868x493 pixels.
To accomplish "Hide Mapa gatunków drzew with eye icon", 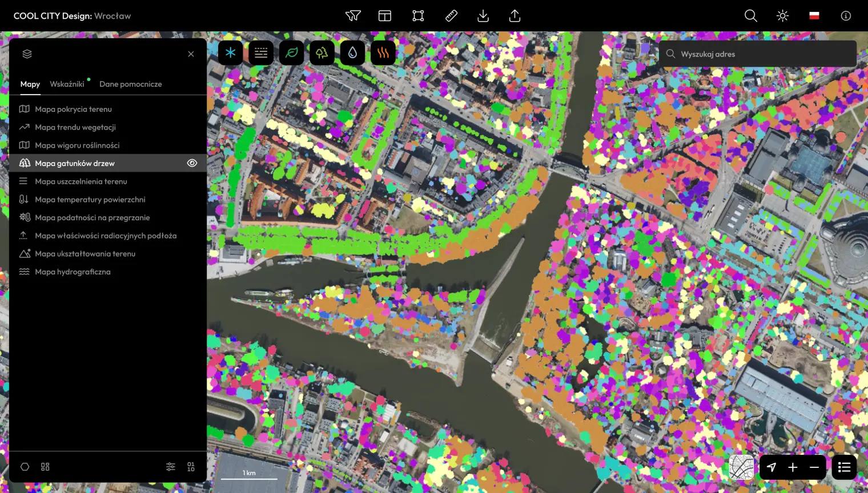I will [x=192, y=163].
